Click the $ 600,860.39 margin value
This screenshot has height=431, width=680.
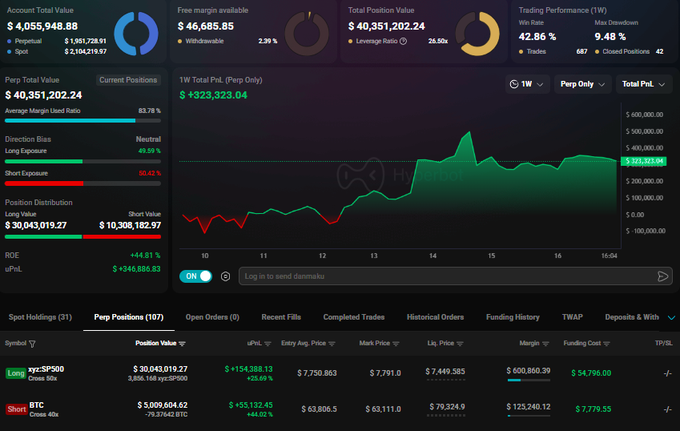click(x=528, y=371)
